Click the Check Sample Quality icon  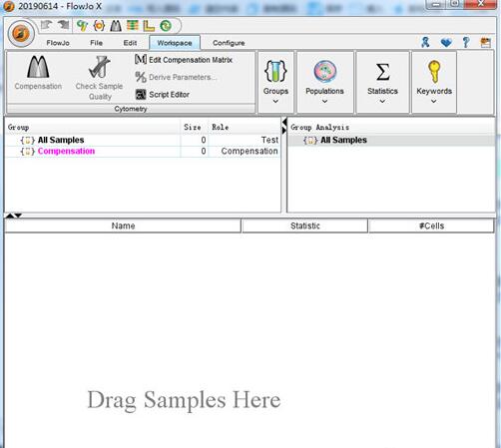coord(99,78)
